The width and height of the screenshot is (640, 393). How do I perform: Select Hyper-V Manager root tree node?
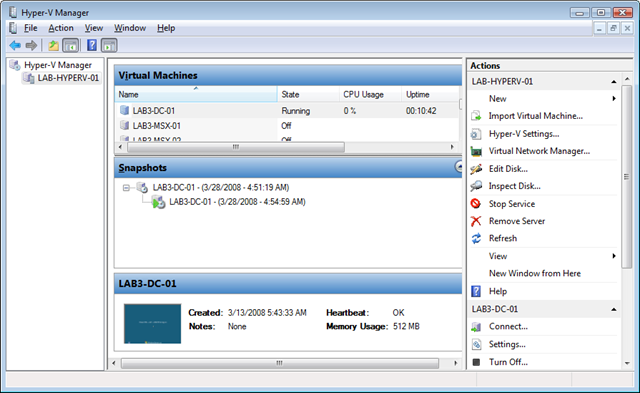58,65
